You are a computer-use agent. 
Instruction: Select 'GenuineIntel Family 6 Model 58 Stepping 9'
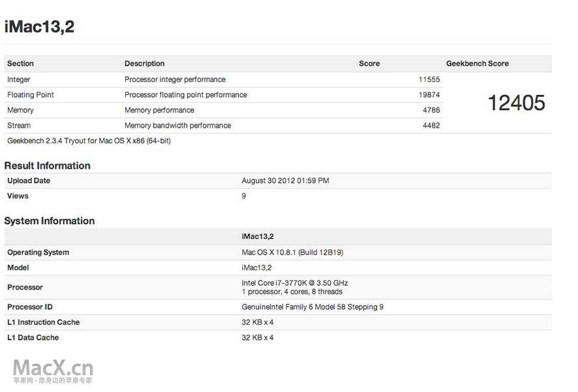[x=313, y=307]
